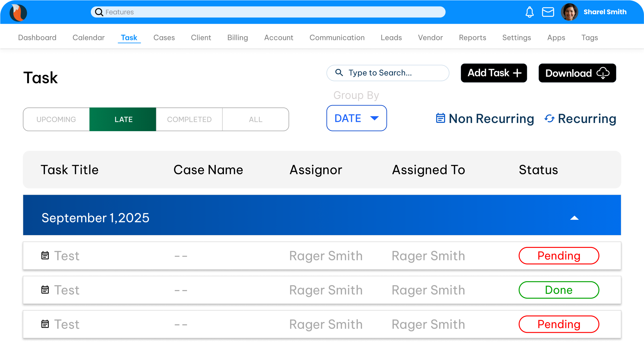The image size is (644, 355).
Task: Click Sharel Smith's profile avatar
Action: click(570, 12)
